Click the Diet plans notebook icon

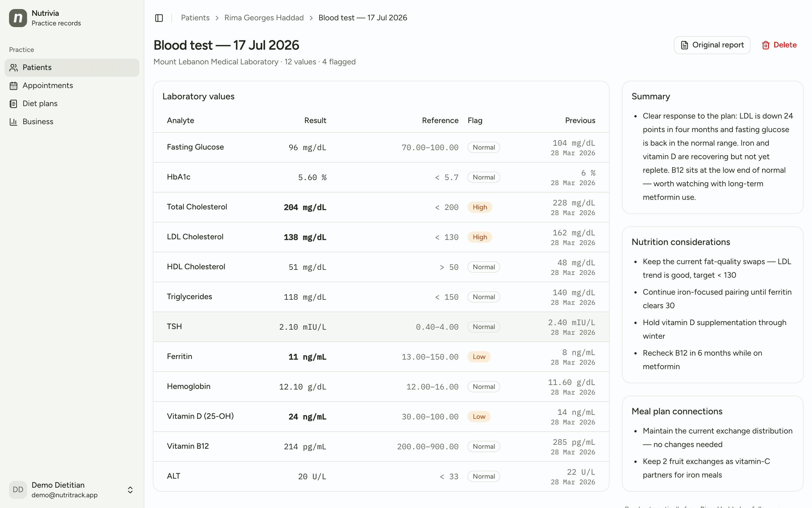(x=14, y=104)
